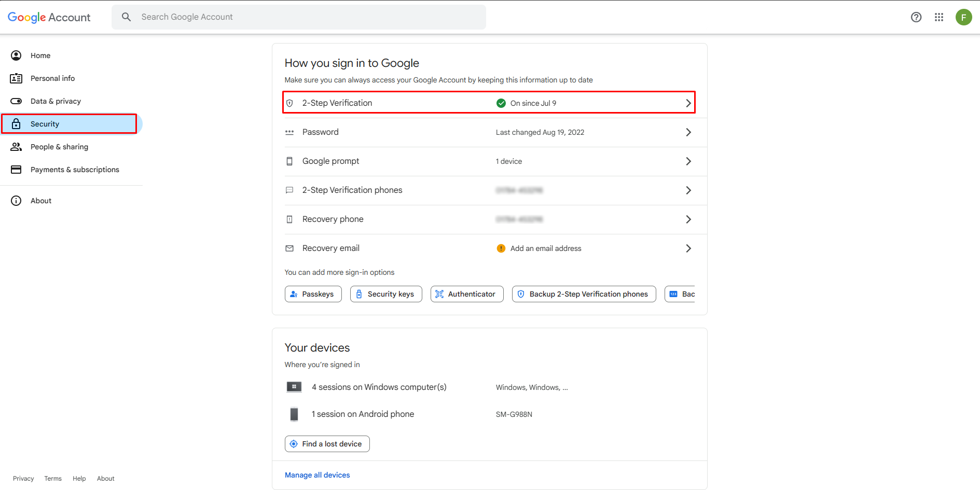Click the About info circle icon
The width and height of the screenshot is (980, 490).
click(16, 201)
